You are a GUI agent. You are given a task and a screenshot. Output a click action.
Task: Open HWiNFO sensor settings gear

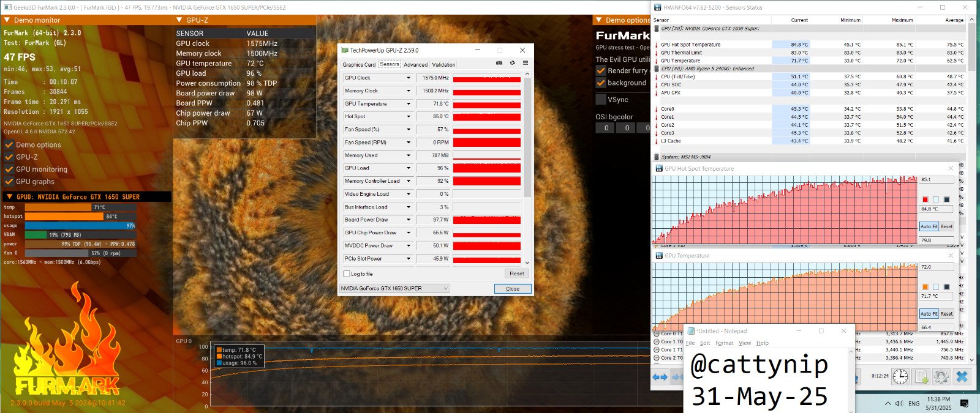pos(941,376)
